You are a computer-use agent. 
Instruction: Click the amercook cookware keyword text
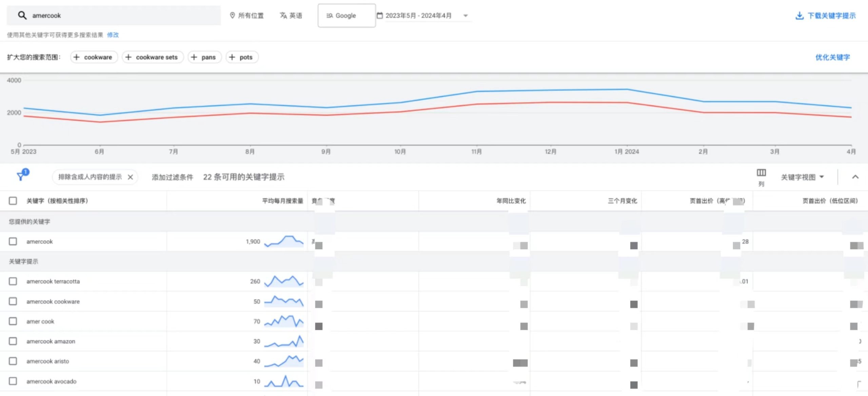tap(53, 301)
